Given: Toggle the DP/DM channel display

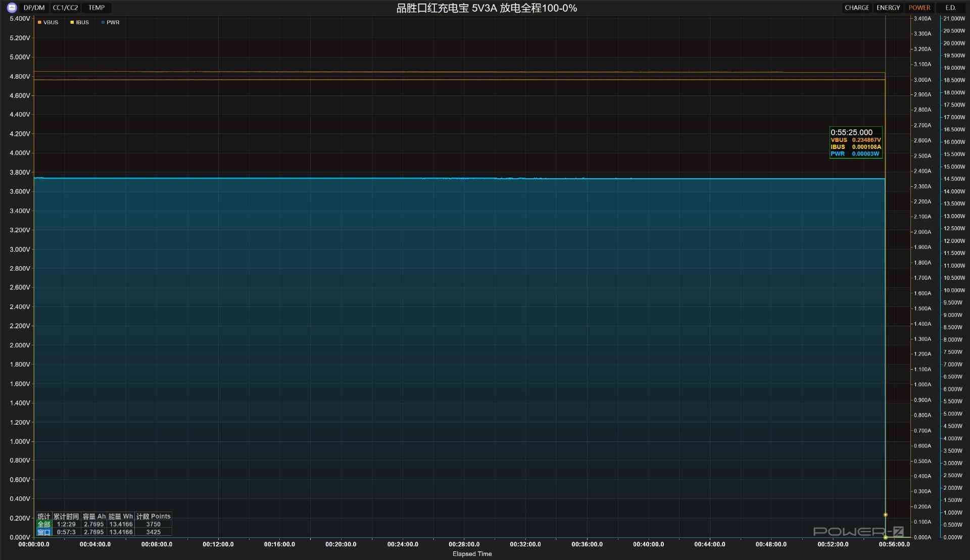Looking at the screenshot, I should (x=34, y=8).
